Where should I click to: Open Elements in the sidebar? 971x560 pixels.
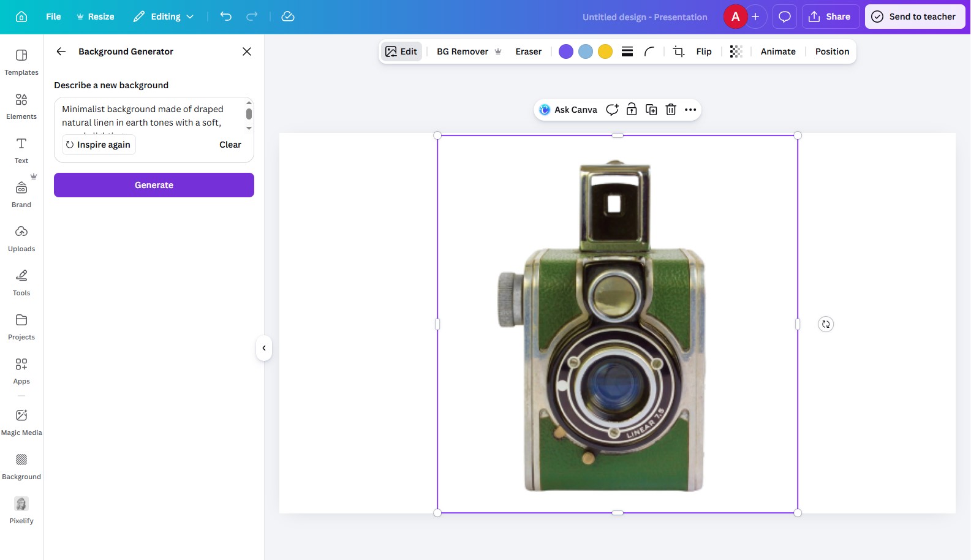21,107
